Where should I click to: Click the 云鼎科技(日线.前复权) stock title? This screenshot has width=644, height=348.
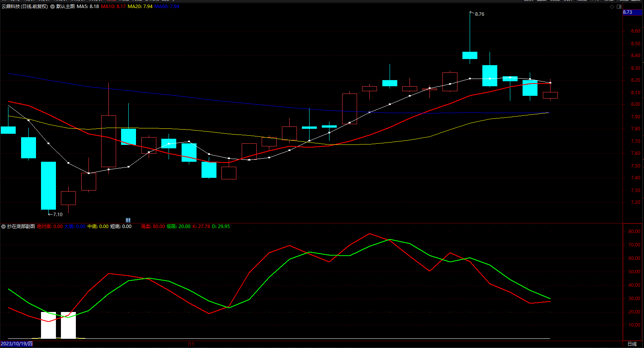[25, 7]
